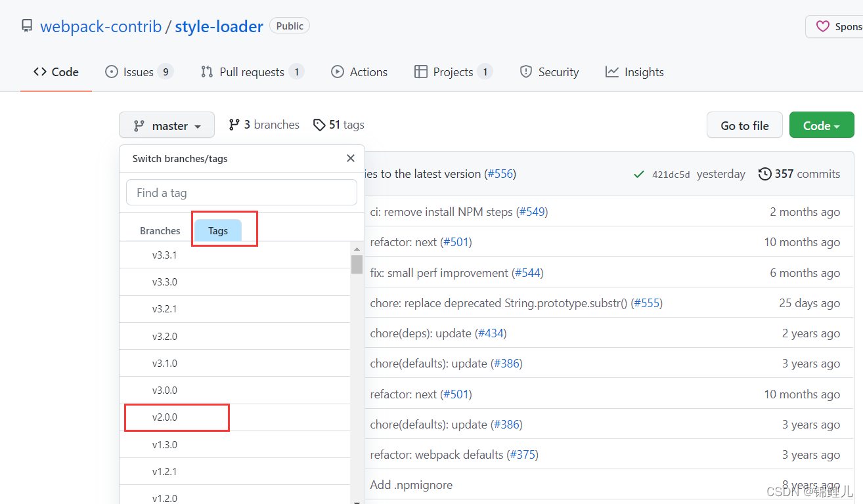Screen dimensions: 863x504
Task: Click the Sponsor heart button
Action: click(835, 27)
